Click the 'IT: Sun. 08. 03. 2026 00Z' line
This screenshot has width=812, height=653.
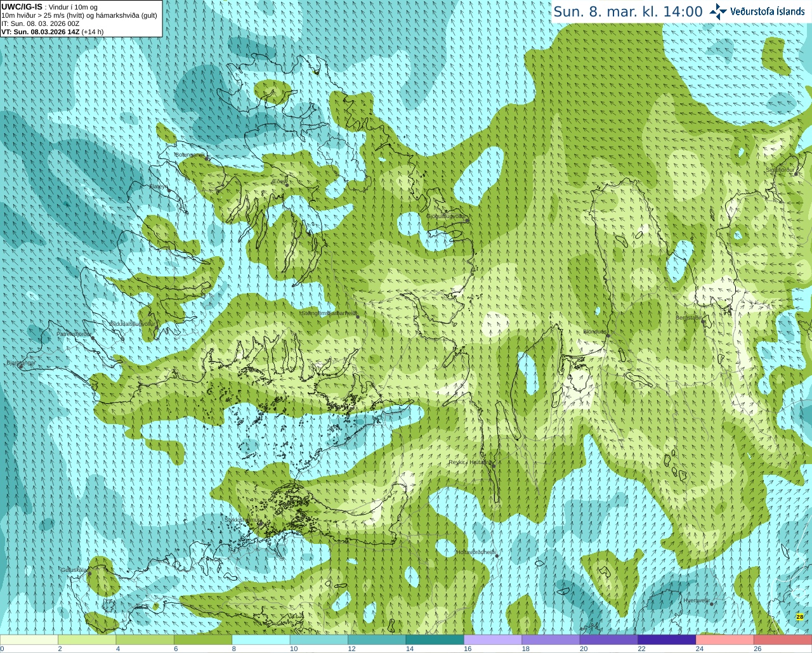click(40, 23)
